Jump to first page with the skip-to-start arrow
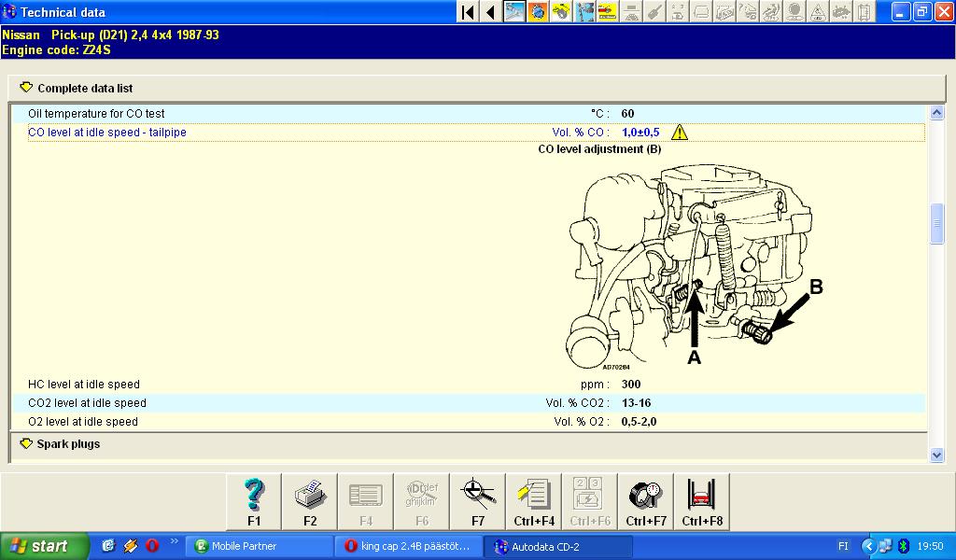The width and height of the screenshot is (956, 560). click(468, 12)
